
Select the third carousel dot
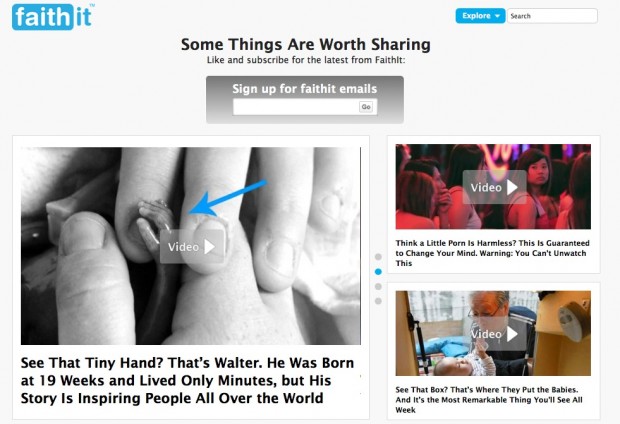[x=378, y=286]
